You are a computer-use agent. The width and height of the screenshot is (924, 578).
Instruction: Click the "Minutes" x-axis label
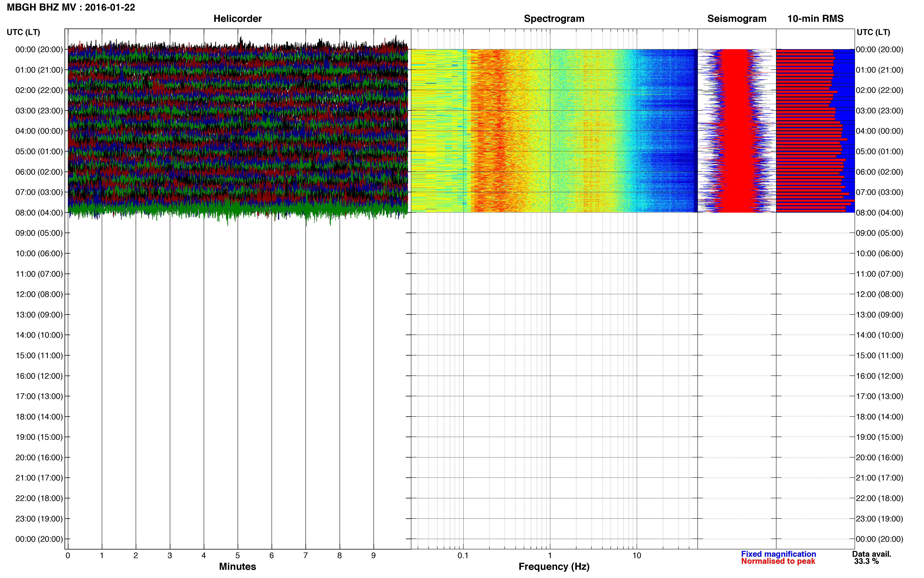click(x=238, y=566)
